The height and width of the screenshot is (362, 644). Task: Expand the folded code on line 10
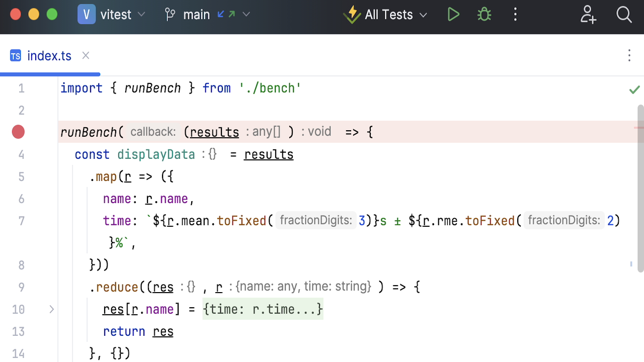(x=51, y=309)
